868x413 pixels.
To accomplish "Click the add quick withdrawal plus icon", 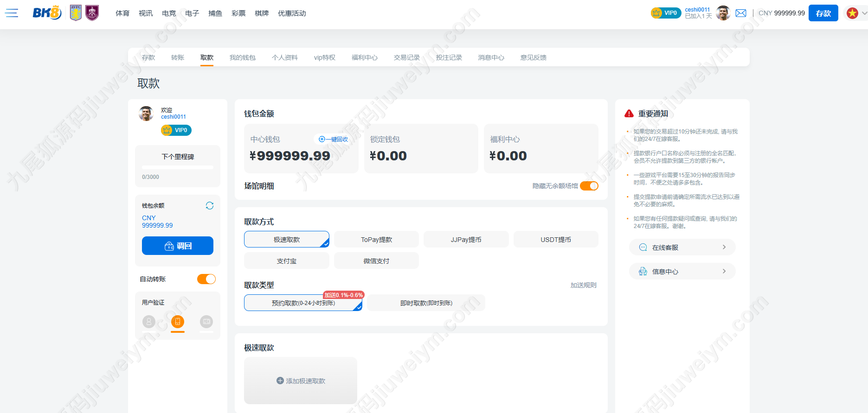I will (280, 381).
